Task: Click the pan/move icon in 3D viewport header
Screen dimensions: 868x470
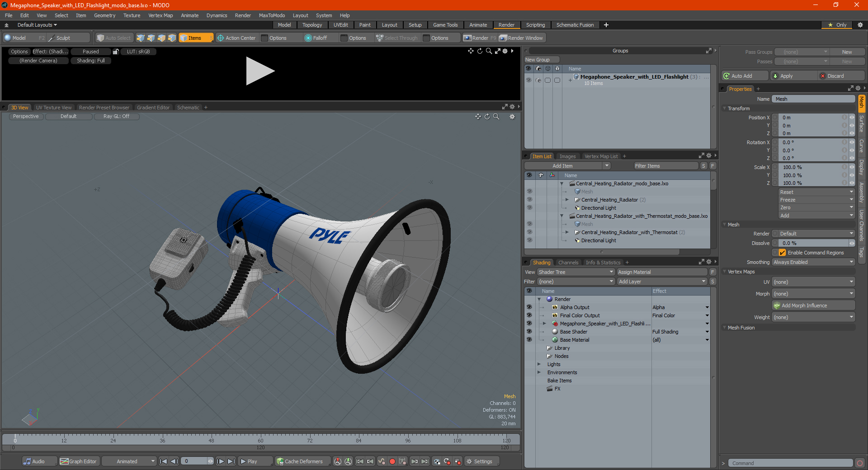Action: (478, 117)
